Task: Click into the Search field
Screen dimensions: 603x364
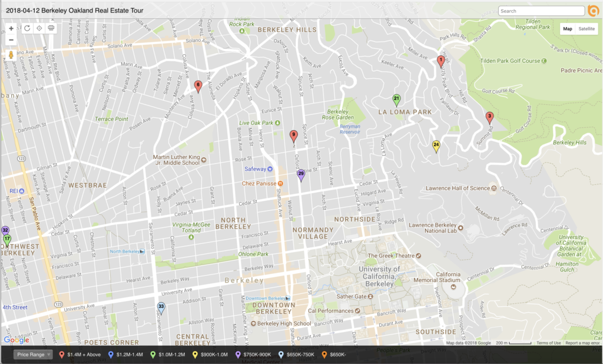Action: (542, 11)
